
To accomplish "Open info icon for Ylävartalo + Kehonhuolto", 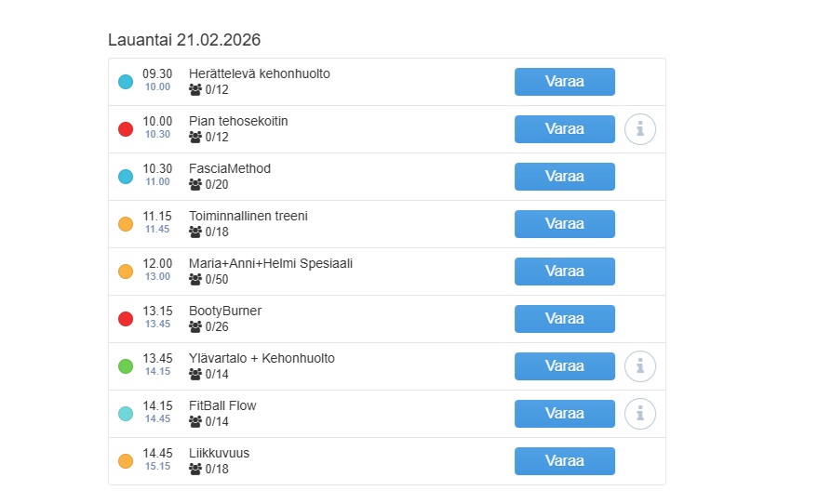I will pyautogui.click(x=640, y=366).
